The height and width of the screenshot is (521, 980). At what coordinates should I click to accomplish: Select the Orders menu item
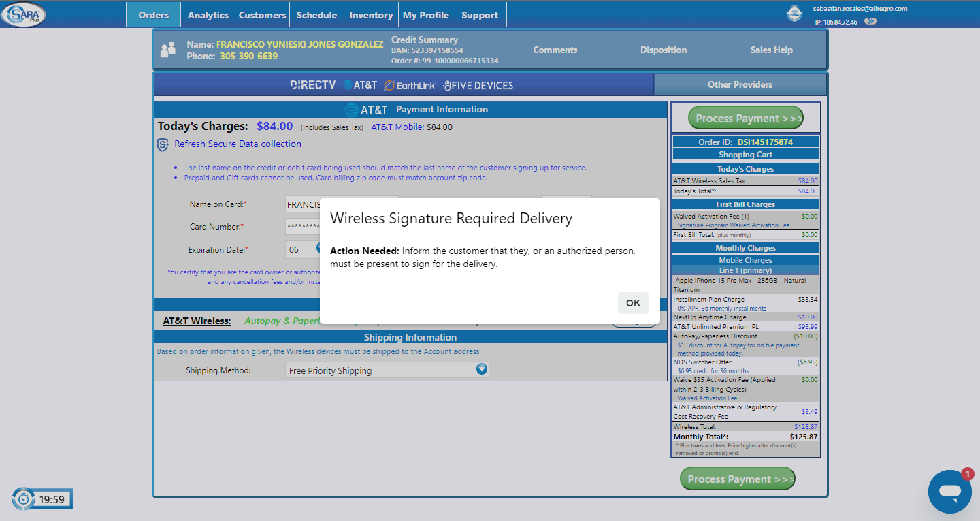point(152,14)
